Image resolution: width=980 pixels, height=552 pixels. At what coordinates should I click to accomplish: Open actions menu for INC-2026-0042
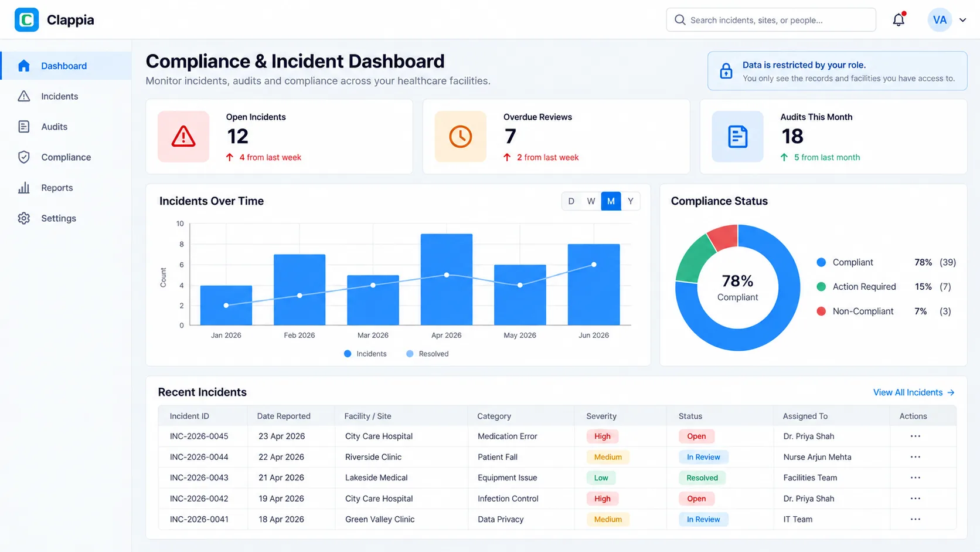(x=916, y=499)
